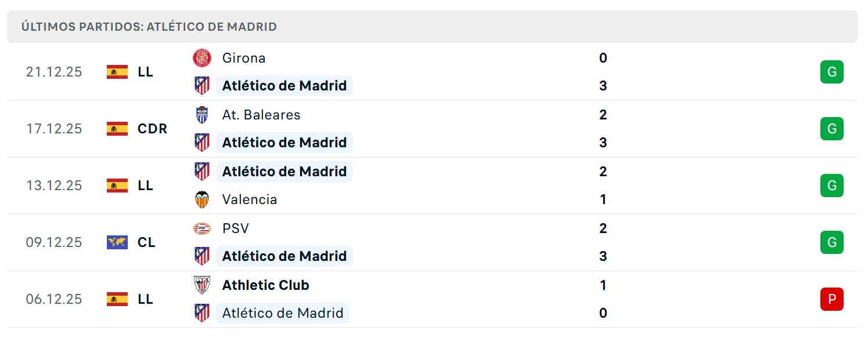Viewport: 868px width, 338px height.
Task: Click the Spain flag in the 17.12.25 CDR row
Action: (117, 129)
